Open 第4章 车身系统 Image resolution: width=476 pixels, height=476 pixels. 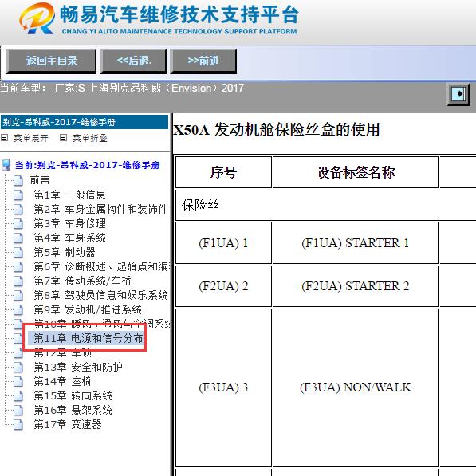(x=69, y=238)
